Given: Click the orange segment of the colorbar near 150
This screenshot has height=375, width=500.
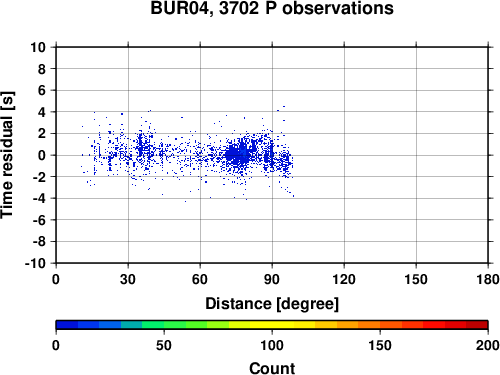Looking at the screenshot, I should tap(380, 325).
